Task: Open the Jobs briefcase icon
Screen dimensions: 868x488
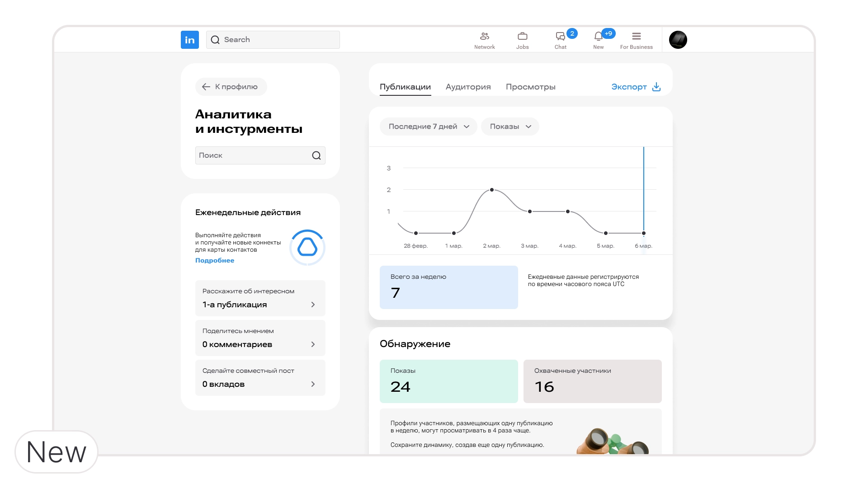Action: [522, 37]
